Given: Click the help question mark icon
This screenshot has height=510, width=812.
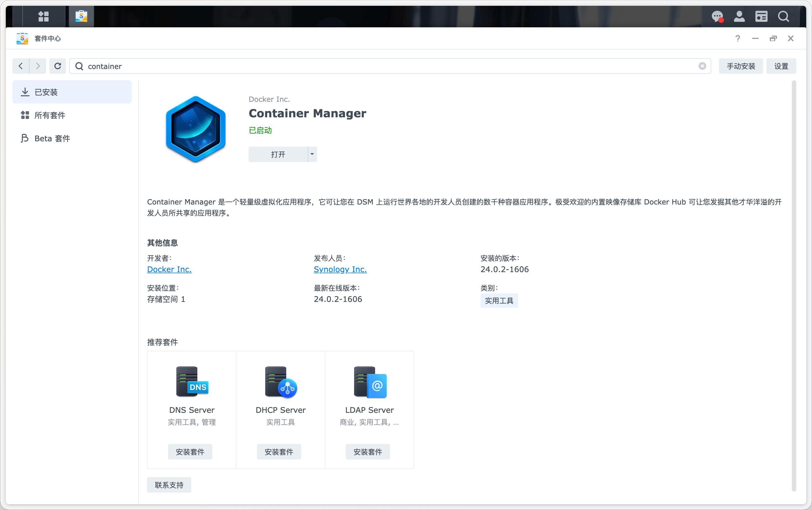Looking at the screenshot, I should pyautogui.click(x=737, y=38).
